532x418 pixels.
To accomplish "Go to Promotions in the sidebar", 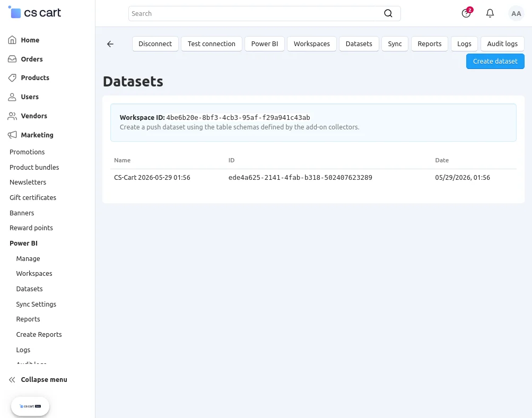I will (x=27, y=152).
